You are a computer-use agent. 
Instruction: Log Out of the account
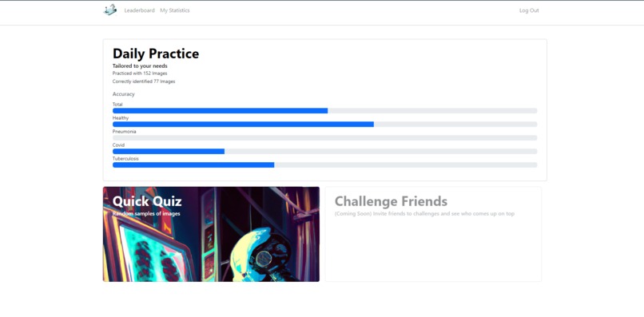pos(529,10)
